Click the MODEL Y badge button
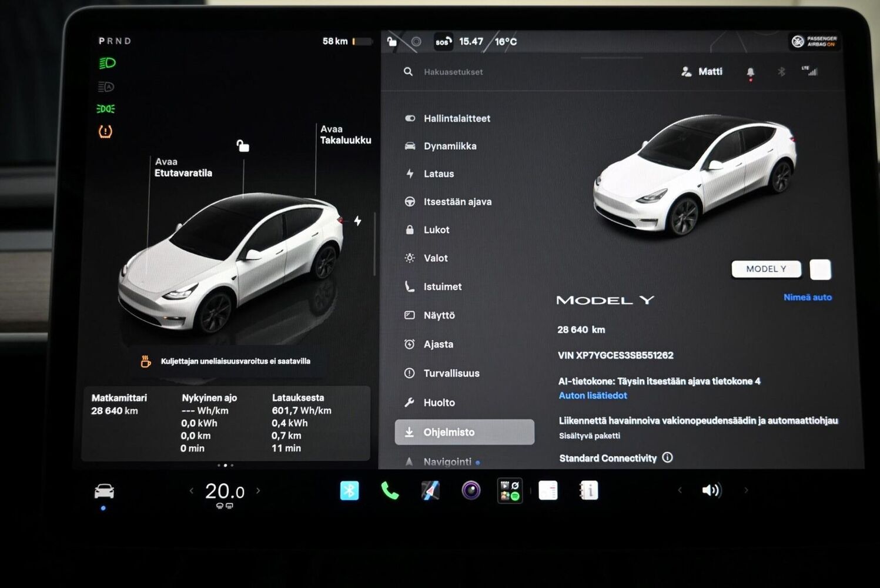This screenshot has width=880, height=588. click(x=766, y=269)
